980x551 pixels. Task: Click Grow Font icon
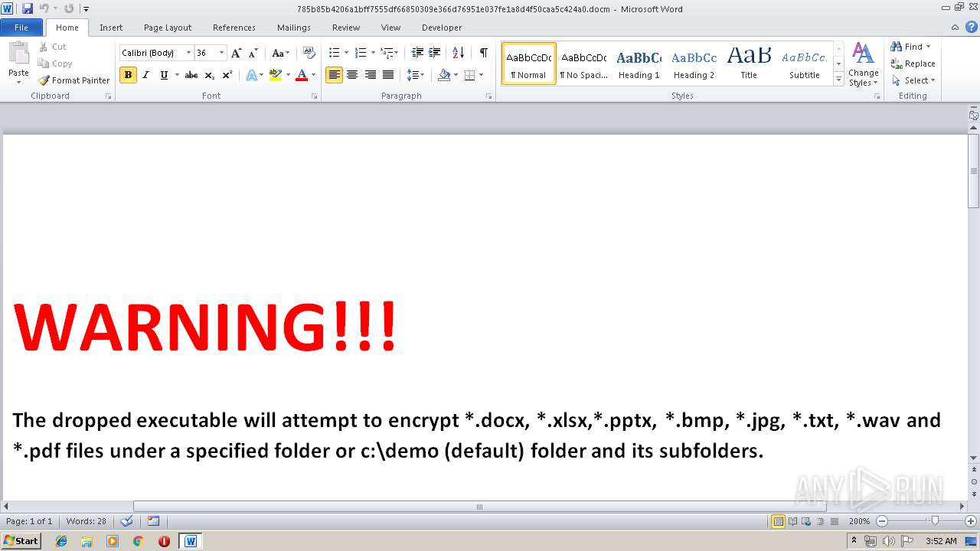tap(237, 53)
